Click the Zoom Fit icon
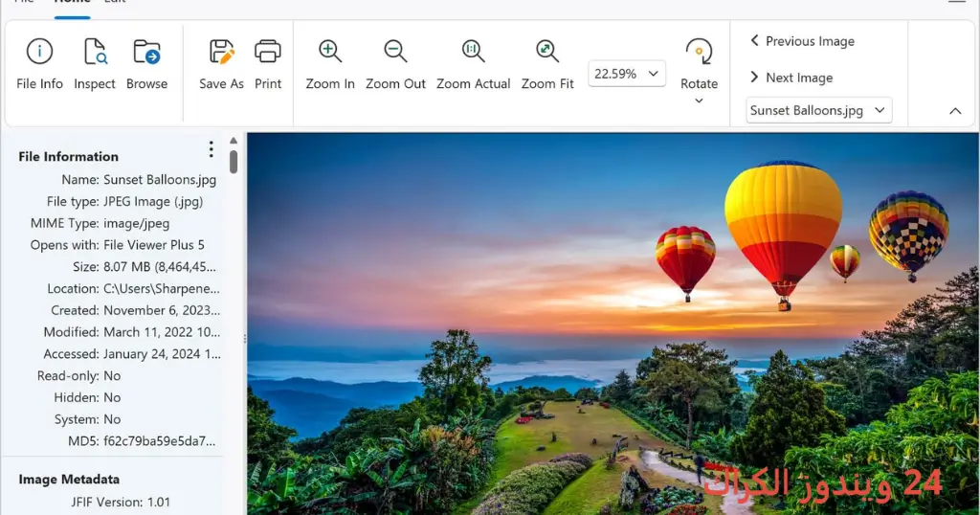The width and height of the screenshot is (980, 515). pyautogui.click(x=547, y=52)
